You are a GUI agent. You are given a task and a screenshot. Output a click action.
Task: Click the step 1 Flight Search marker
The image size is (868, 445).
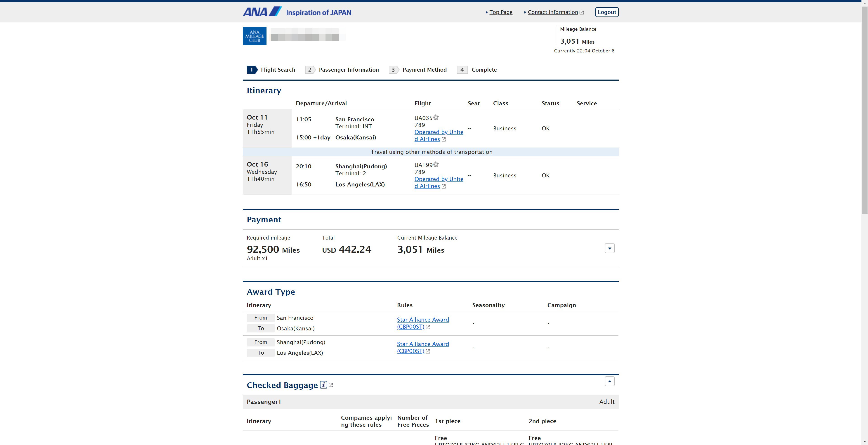click(252, 70)
